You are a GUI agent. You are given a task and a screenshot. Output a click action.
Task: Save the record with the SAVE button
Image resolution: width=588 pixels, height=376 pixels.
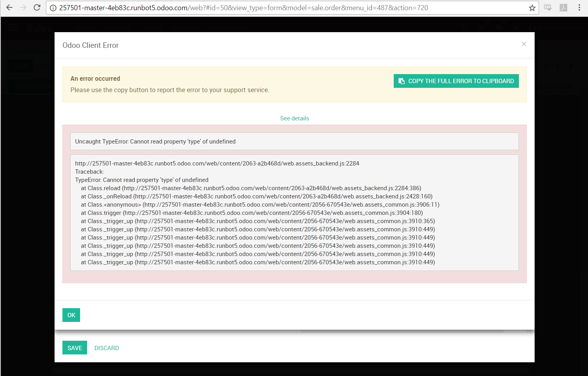(x=75, y=348)
